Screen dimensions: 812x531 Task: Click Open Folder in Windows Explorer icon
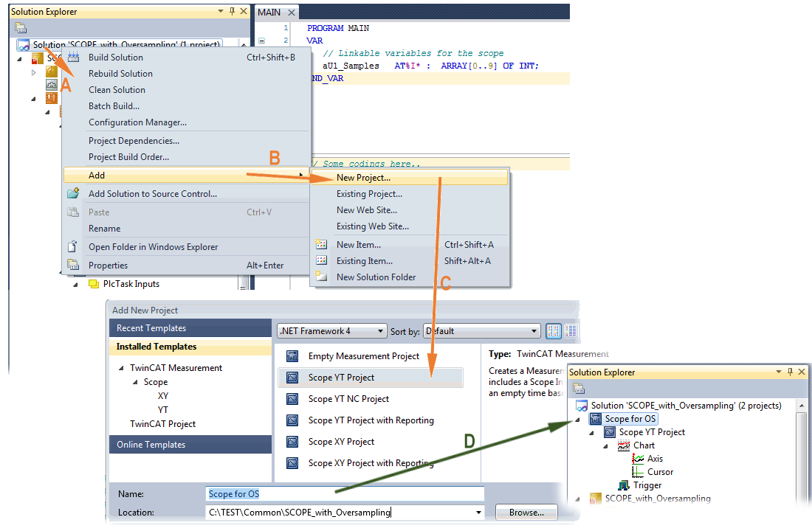coord(72,247)
